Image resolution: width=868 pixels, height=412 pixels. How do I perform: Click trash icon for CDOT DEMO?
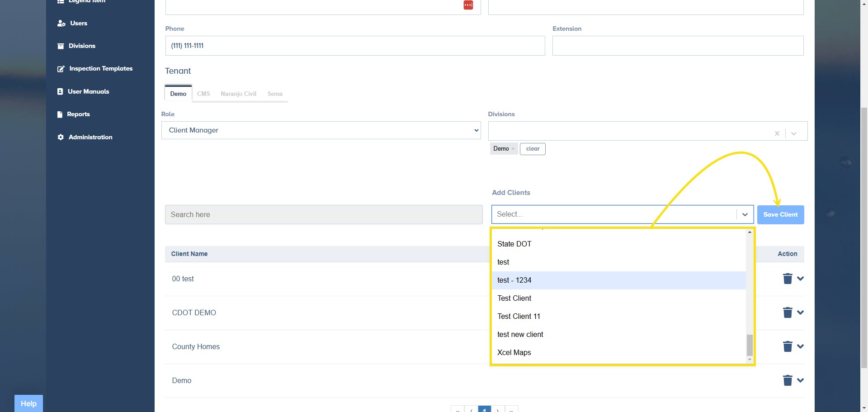[787, 313]
